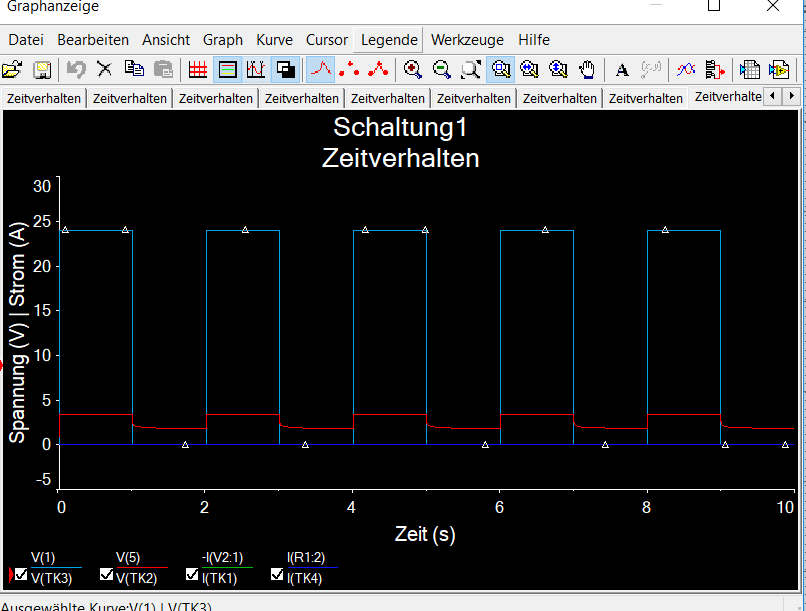Uncheck the V(5) V(TK2) legend checkbox

click(x=106, y=573)
